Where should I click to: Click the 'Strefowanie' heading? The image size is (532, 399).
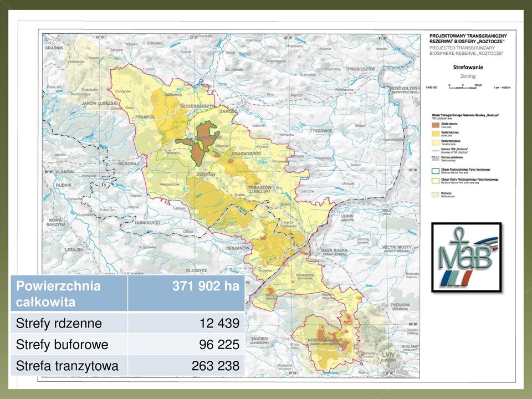[x=468, y=67]
